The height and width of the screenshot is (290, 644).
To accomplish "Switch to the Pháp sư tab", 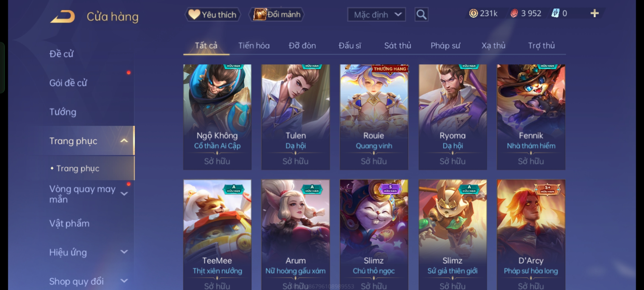I will [x=445, y=46].
